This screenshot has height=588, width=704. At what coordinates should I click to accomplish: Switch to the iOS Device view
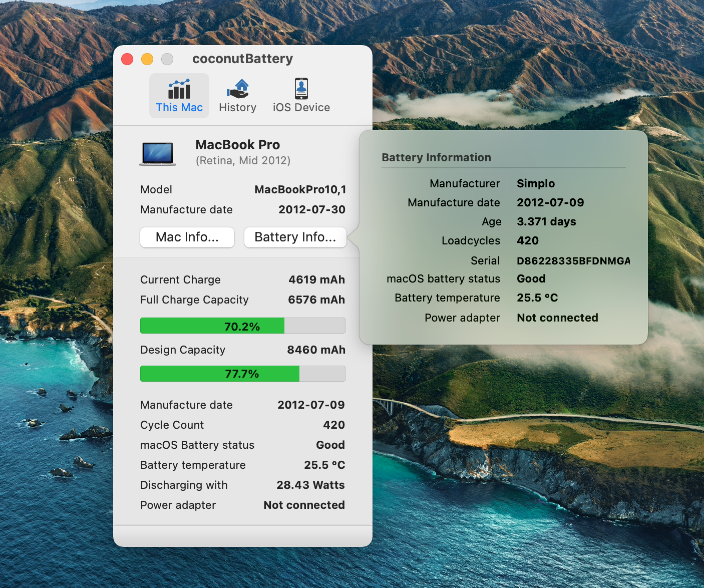click(x=301, y=90)
